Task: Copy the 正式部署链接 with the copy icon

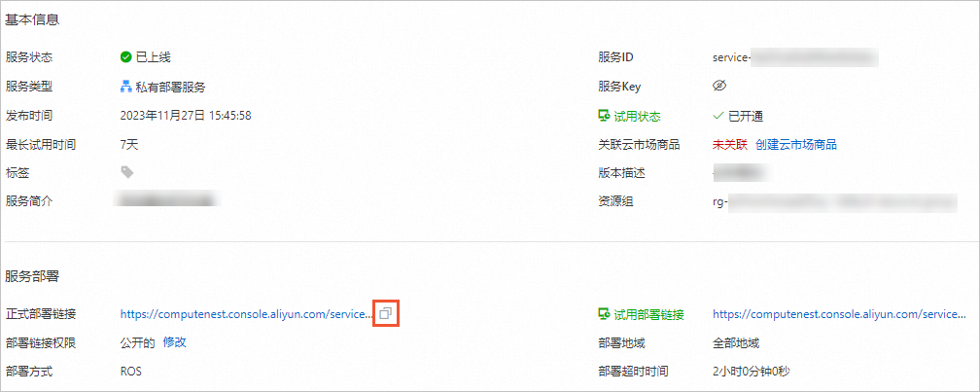Action: (x=386, y=314)
